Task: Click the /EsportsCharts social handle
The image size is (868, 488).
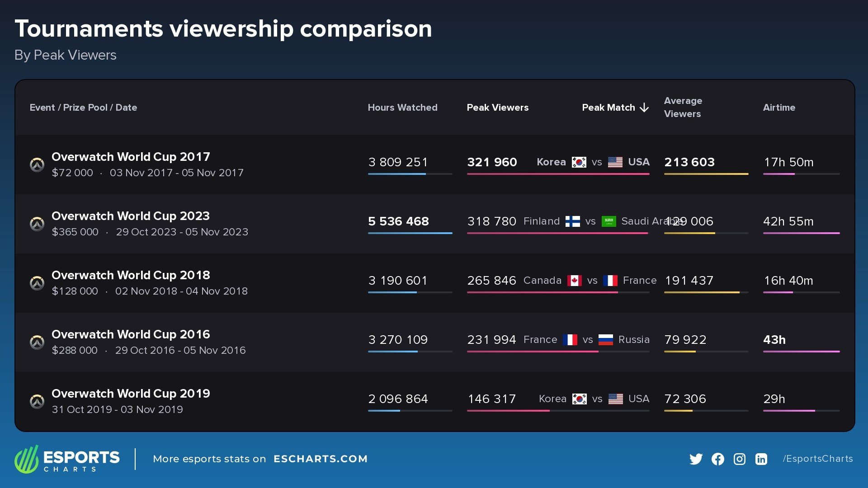Action: 818,459
